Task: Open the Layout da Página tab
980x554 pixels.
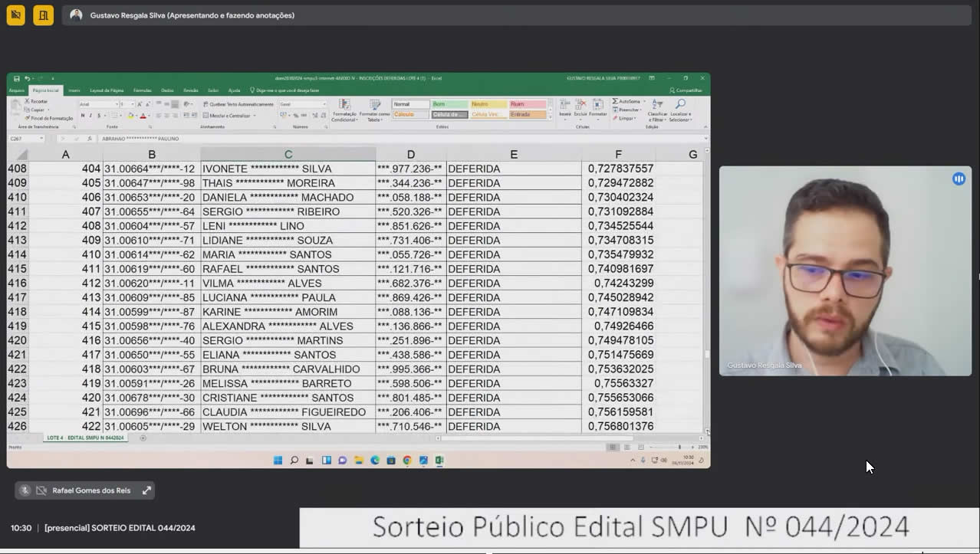Action: [107, 90]
